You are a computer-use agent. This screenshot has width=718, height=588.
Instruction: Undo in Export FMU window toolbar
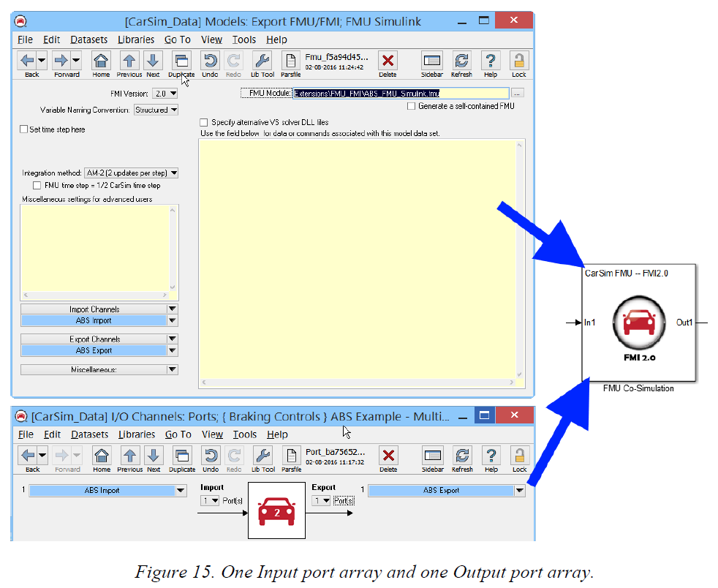coord(210,61)
